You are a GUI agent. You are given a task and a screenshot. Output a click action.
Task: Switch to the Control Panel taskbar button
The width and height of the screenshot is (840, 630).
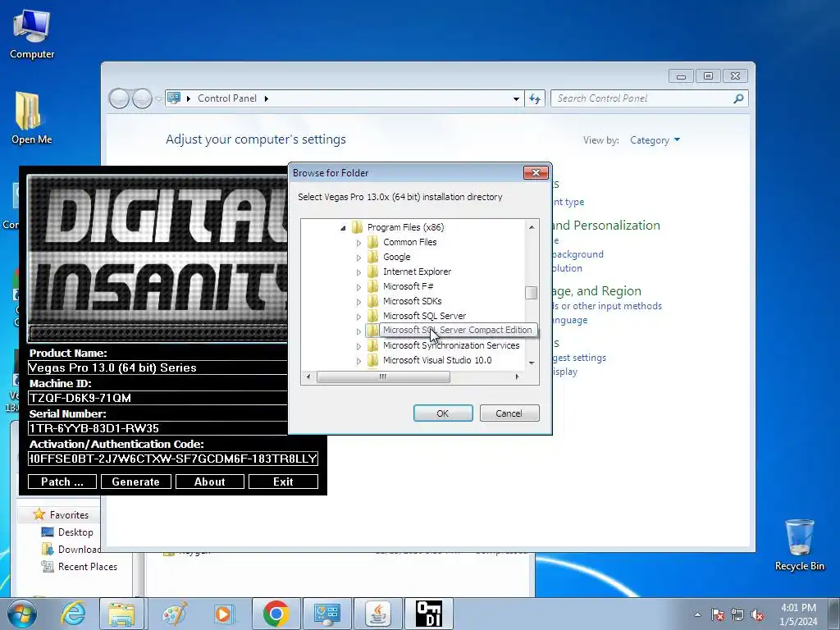[327, 614]
